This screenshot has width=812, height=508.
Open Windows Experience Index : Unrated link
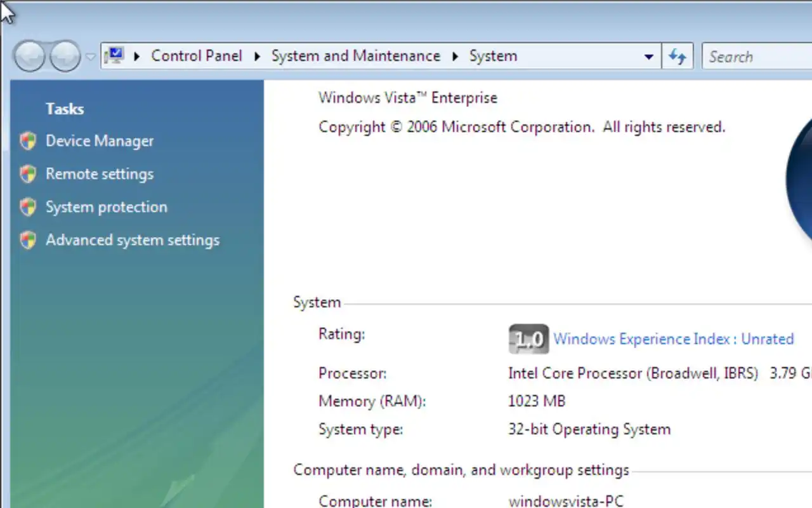[x=674, y=339]
